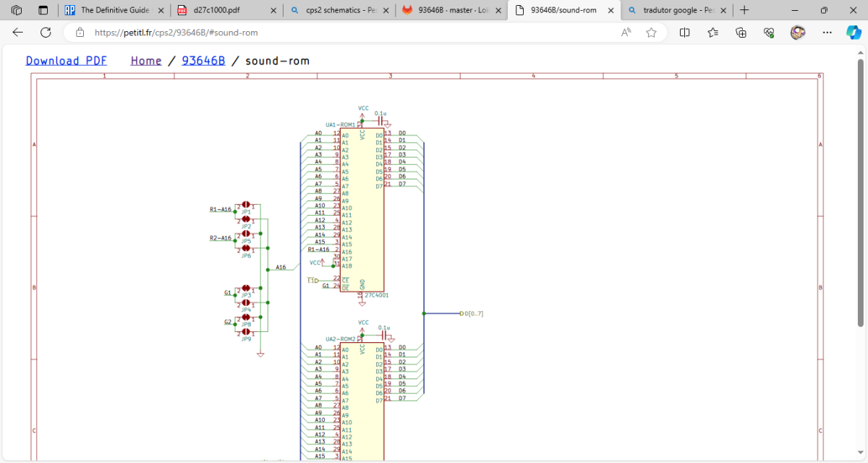Switch to the cps2 schematics tab
The height and width of the screenshot is (463, 868).
coord(339,11)
